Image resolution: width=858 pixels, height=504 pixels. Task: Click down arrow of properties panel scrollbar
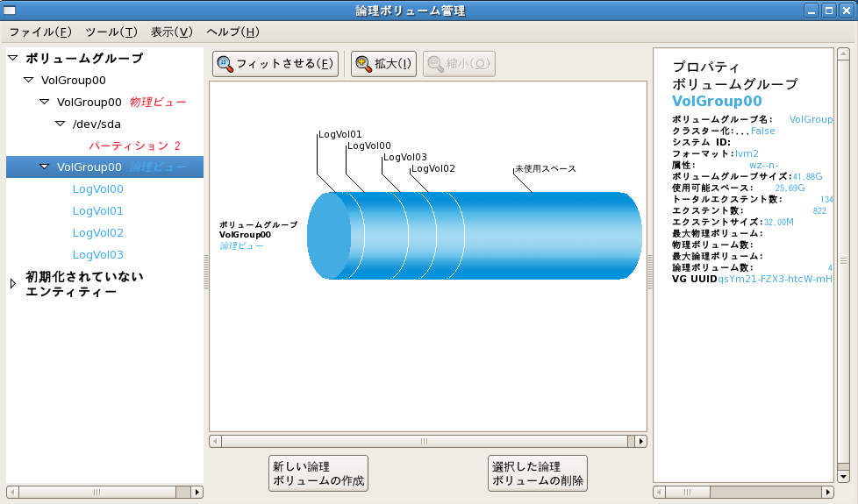coord(843,477)
